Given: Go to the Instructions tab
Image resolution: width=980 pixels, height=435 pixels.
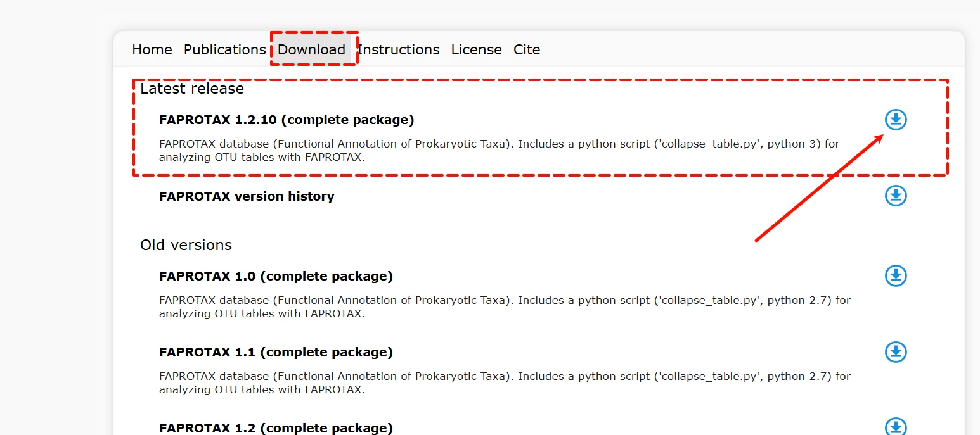Looking at the screenshot, I should pos(399,49).
